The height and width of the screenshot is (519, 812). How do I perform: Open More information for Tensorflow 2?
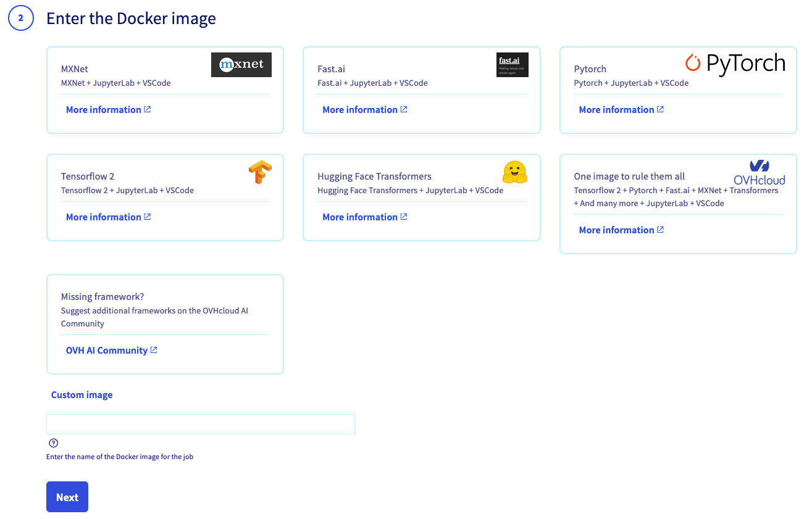(108, 217)
